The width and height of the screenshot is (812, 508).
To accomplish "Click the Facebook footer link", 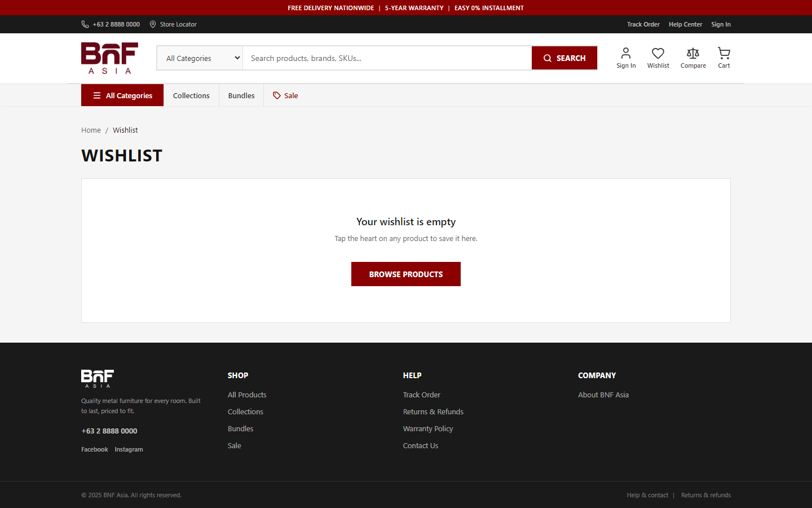I will tap(95, 449).
